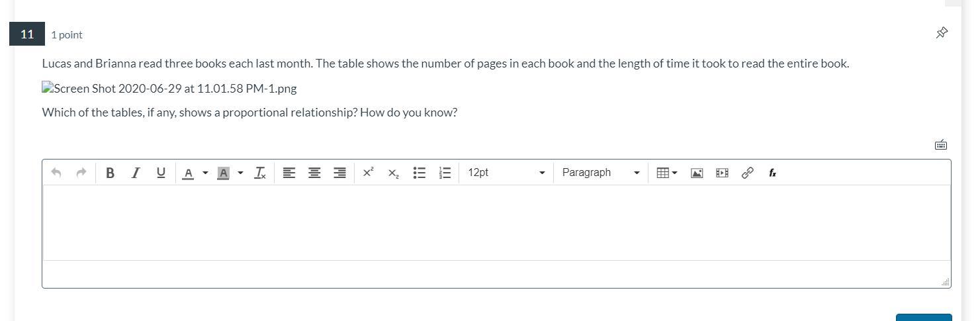Apply the background highlight color
The image size is (980, 321).
[x=224, y=173]
